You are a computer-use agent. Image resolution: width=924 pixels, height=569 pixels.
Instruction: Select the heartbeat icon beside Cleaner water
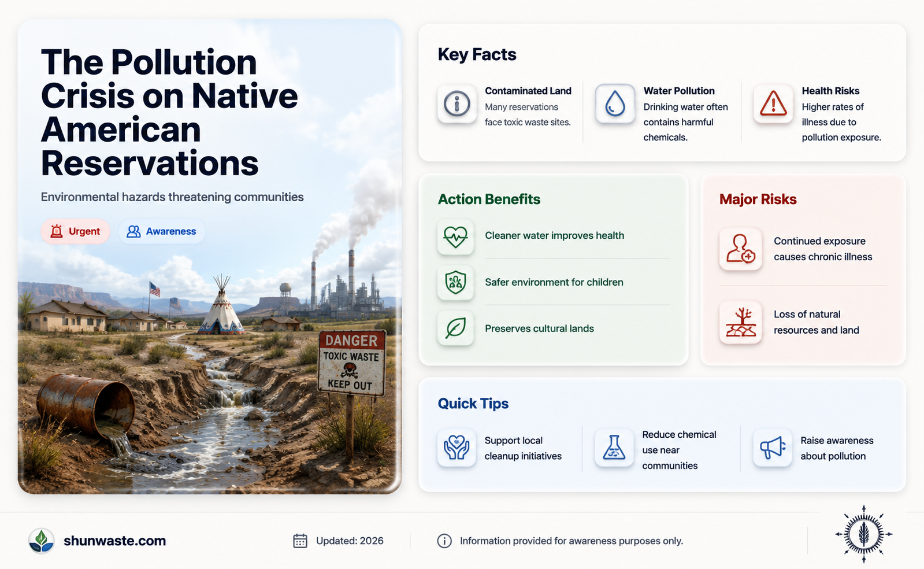pyautogui.click(x=455, y=236)
